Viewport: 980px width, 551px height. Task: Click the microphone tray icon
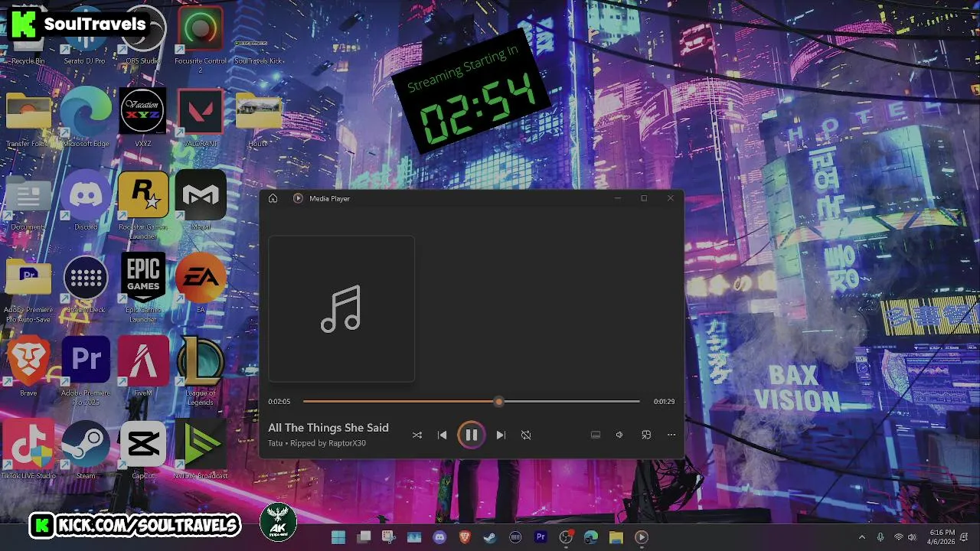coord(880,537)
